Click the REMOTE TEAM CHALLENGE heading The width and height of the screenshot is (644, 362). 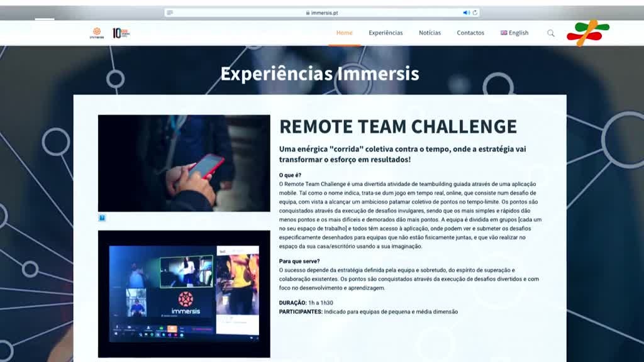[x=397, y=126]
